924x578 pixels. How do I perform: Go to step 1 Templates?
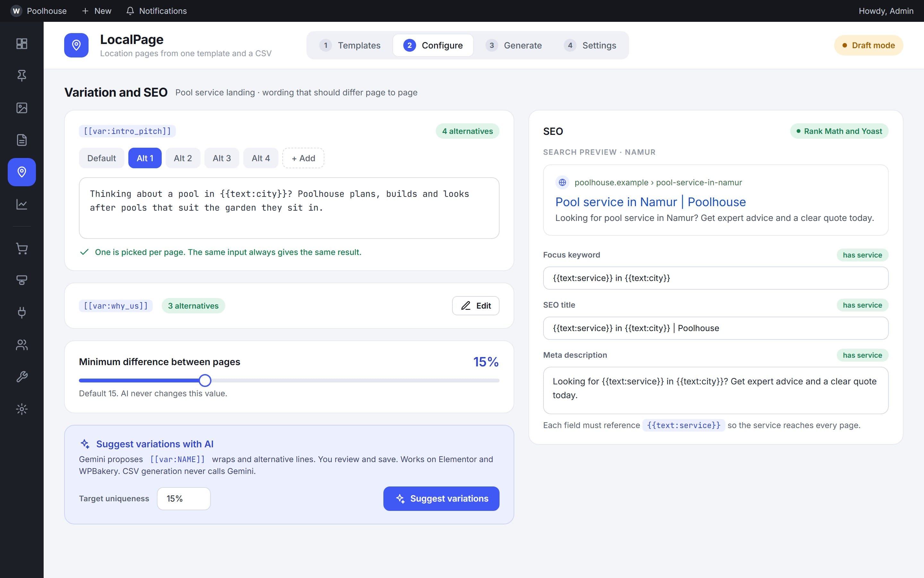point(350,45)
